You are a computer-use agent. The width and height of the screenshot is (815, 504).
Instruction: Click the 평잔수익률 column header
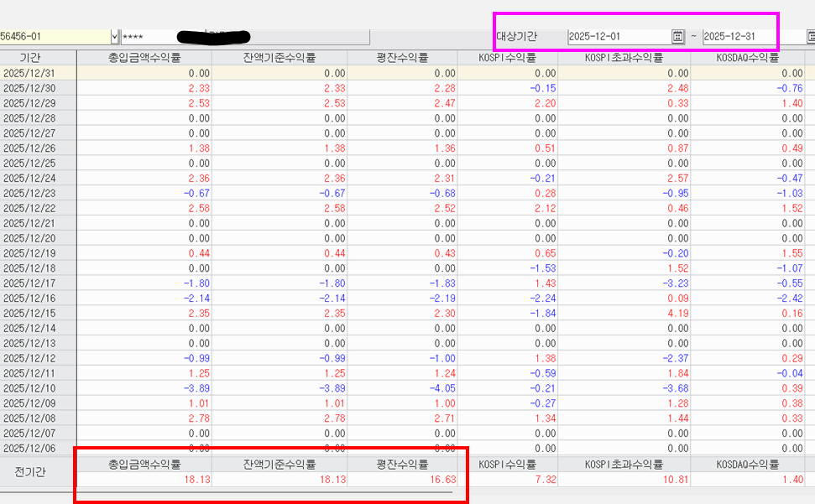pyautogui.click(x=402, y=58)
